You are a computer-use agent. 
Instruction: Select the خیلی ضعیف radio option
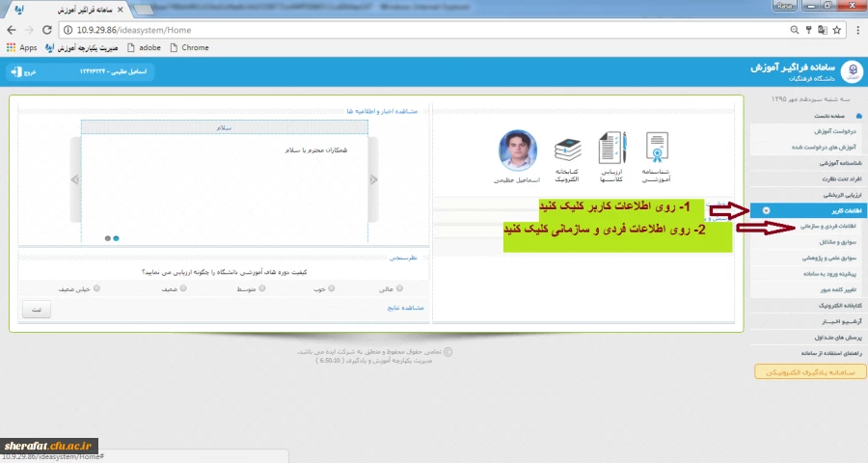coord(96,287)
